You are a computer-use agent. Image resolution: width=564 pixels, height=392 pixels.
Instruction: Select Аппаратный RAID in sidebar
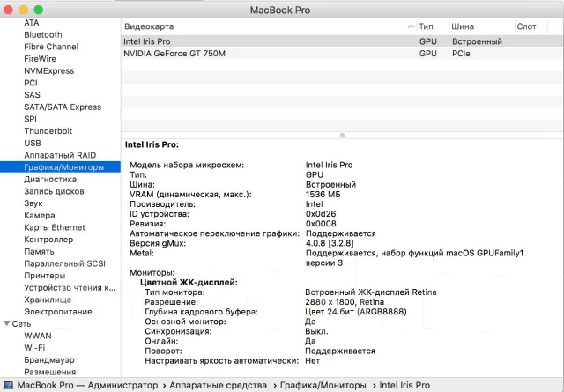point(60,155)
